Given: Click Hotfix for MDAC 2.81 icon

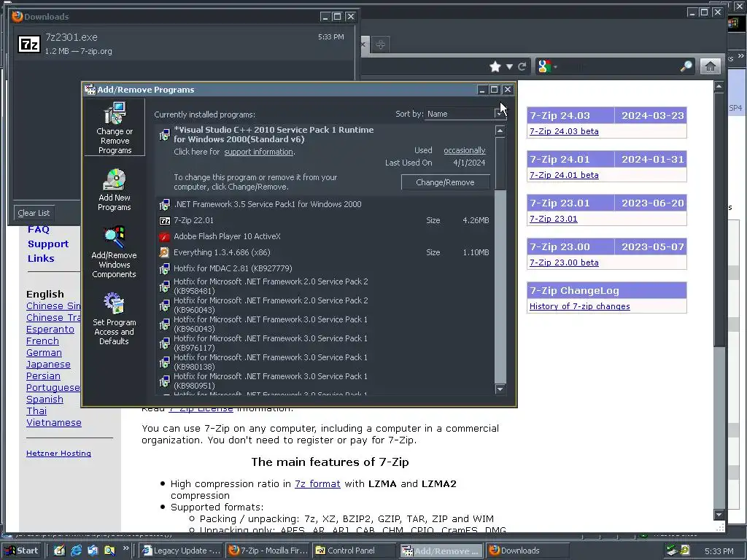Looking at the screenshot, I should point(164,268).
